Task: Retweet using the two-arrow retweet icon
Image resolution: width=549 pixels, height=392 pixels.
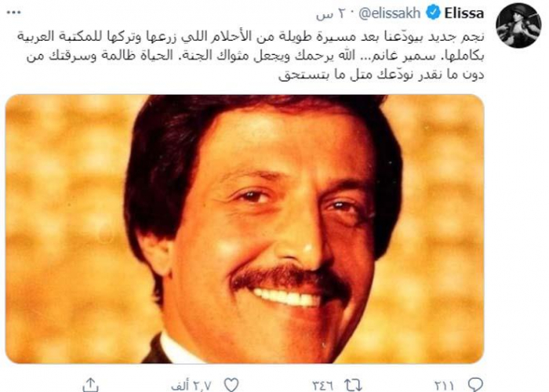Action: pos(354,386)
